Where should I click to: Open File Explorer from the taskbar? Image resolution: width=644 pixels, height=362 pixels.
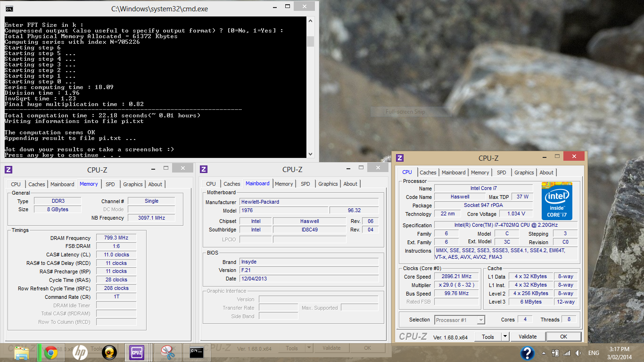[22, 353]
